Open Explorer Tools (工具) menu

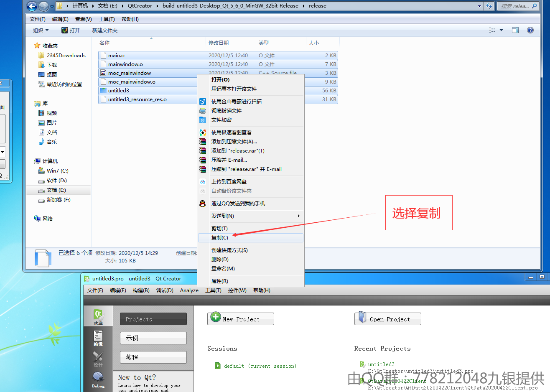pyautogui.click(x=107, y=19)
